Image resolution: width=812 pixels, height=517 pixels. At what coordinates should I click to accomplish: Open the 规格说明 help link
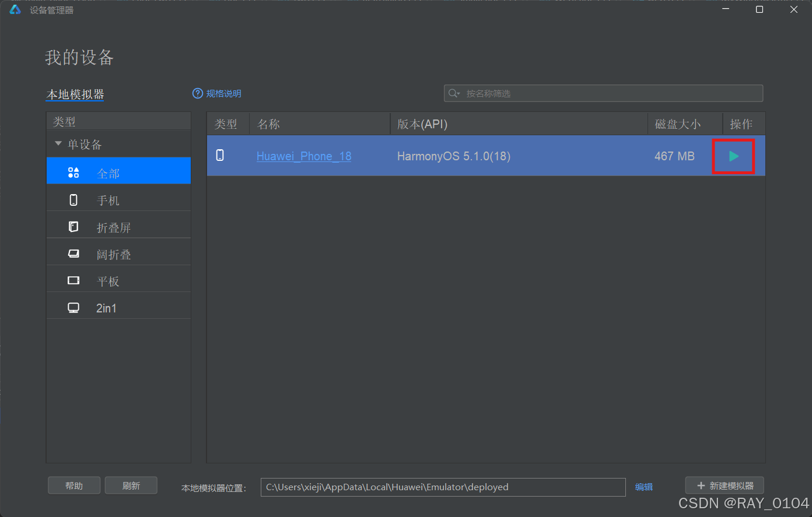tap(223, 93)
